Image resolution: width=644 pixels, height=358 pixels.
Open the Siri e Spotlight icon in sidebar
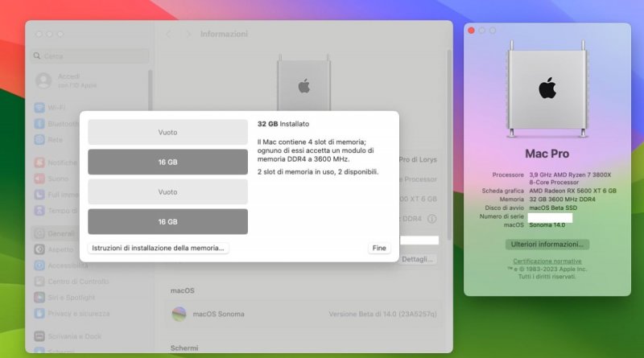tap(39, 297)
